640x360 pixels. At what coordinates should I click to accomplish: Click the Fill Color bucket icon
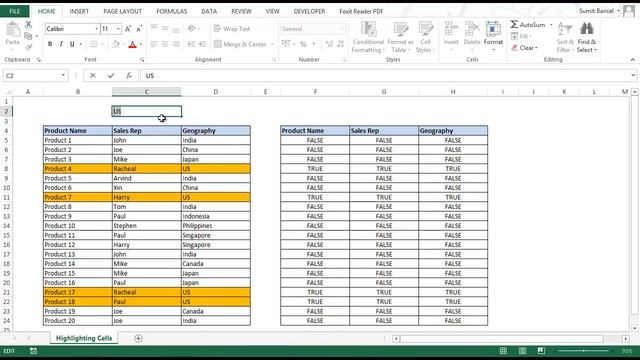click(116, 44)
